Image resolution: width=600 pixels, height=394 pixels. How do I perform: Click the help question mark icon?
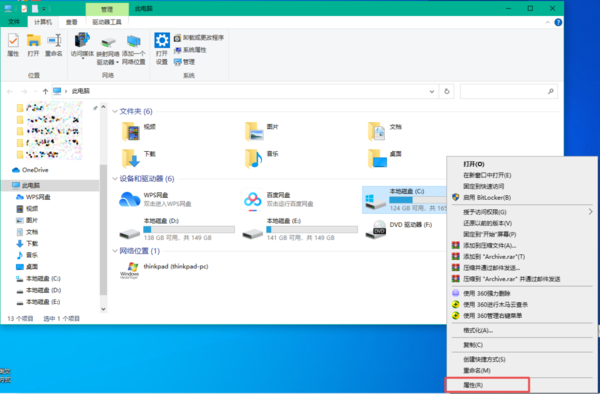pos(558,22)
